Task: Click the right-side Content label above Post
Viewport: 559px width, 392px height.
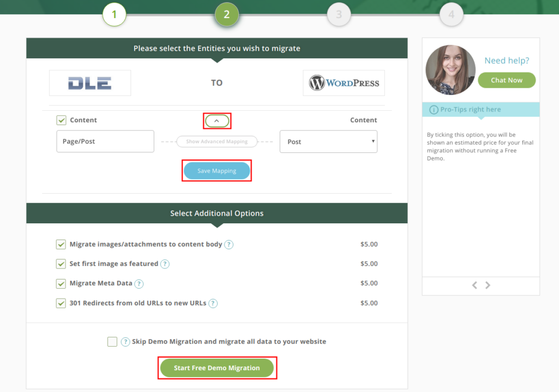Action: [363, 120]
